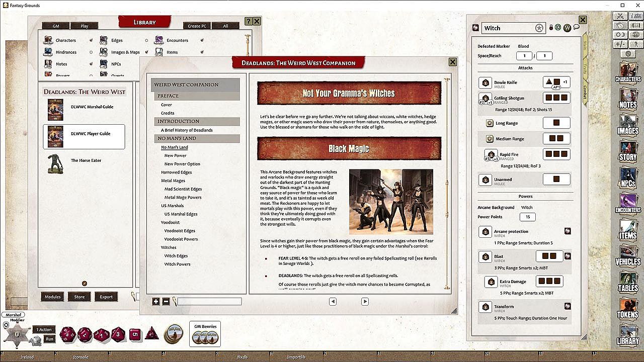The height and width of the screenshot is (362, 644).
Task: Select the DLWWC Marshal Guide thumbnail
Action: pos(56,109)
